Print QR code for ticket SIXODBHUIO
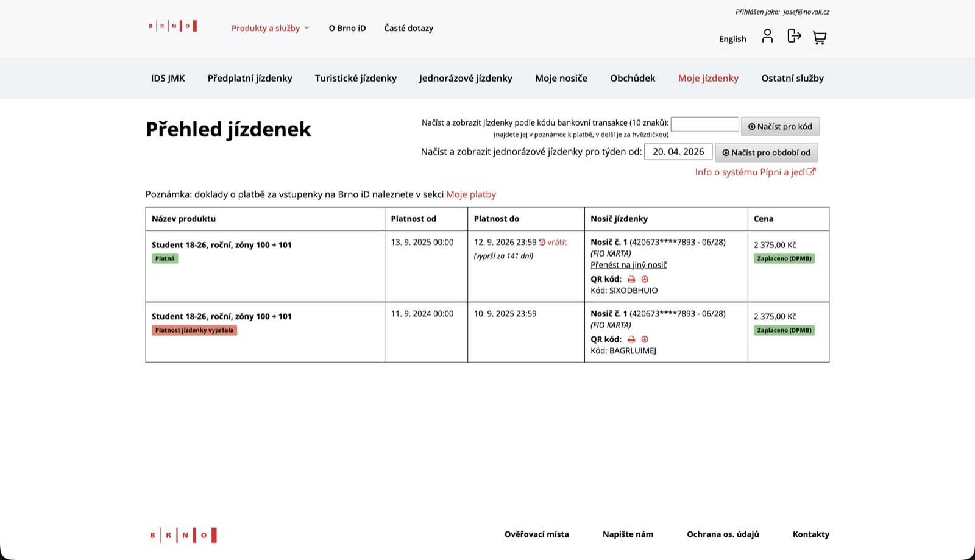The image size is (975, 560). click(631, 279)
